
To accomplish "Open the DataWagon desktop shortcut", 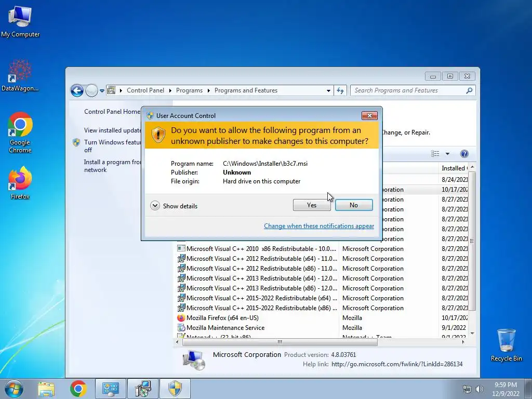I will (20, 75).
